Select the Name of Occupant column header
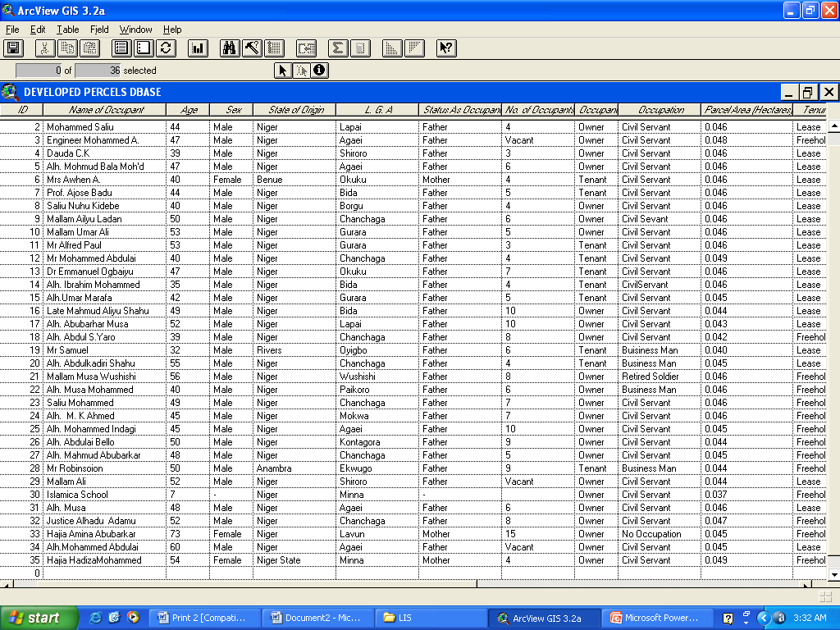Screen dimensions: 840x630 [105, 110]
